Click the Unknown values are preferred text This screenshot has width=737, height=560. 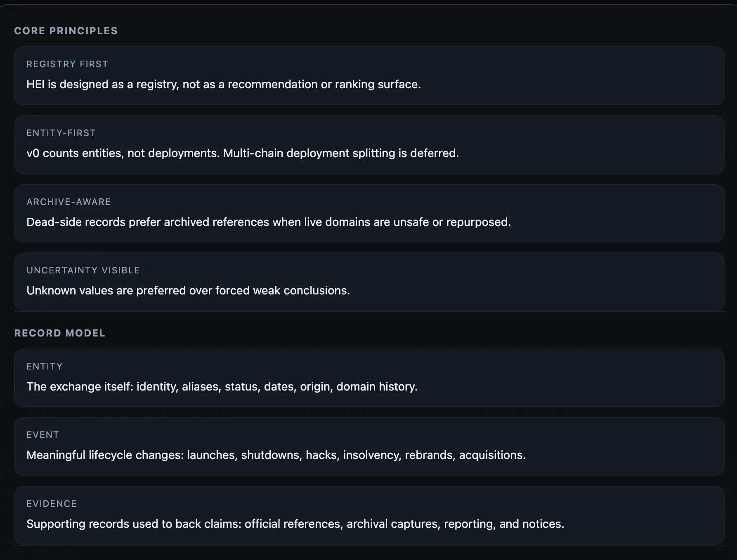[188, 290]
